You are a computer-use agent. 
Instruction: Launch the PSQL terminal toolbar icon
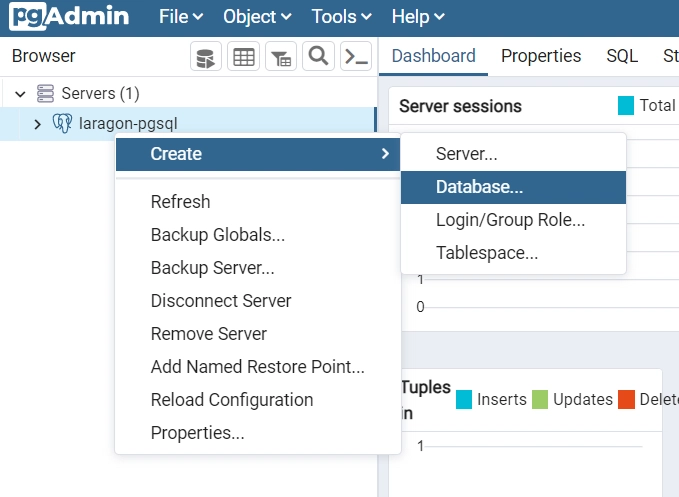click(x=356, y=56)
